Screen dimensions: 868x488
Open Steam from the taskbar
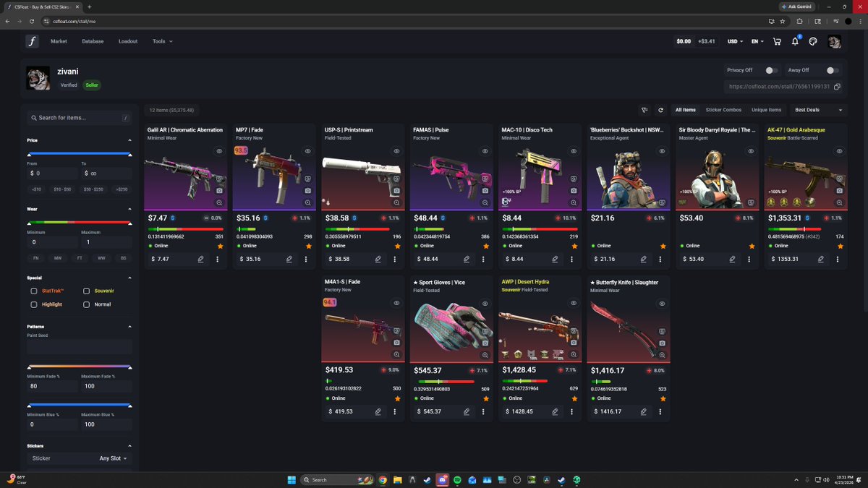(x=427, y=480)
